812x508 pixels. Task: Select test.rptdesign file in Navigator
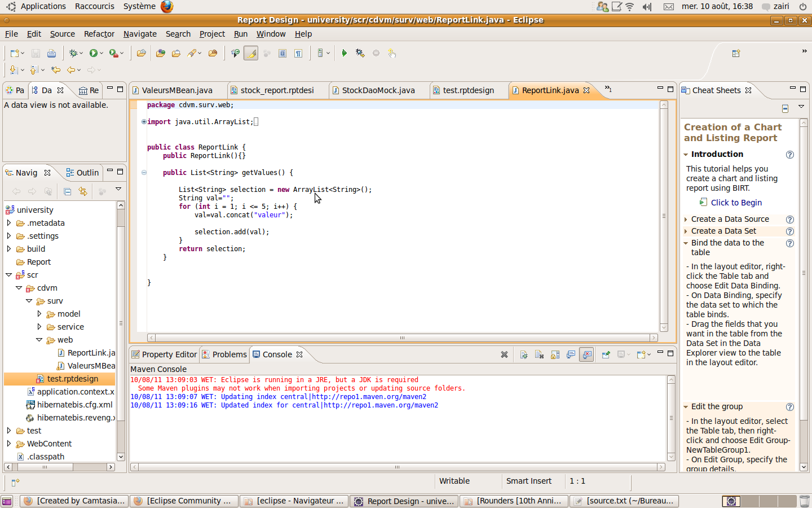[72, 379]
